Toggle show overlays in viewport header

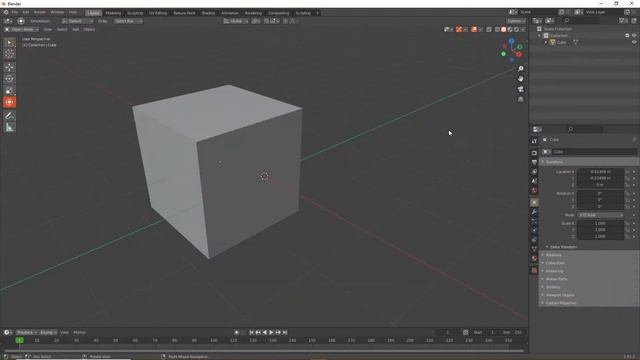pos(474,29)
